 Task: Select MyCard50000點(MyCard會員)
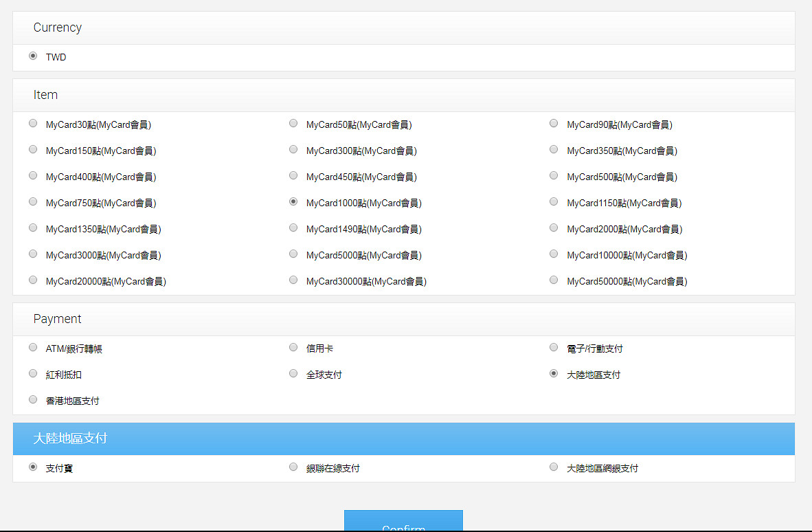[554, 280]
